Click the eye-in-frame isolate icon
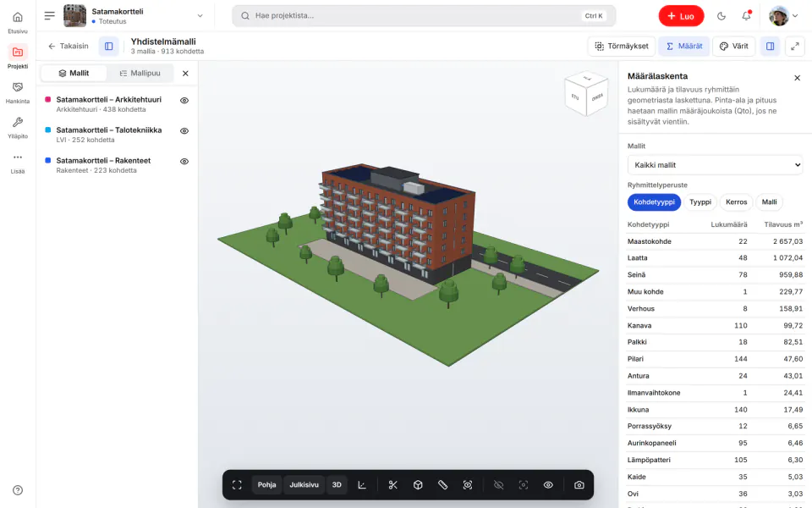Screen dimensions: 812x508 [468, 485]
